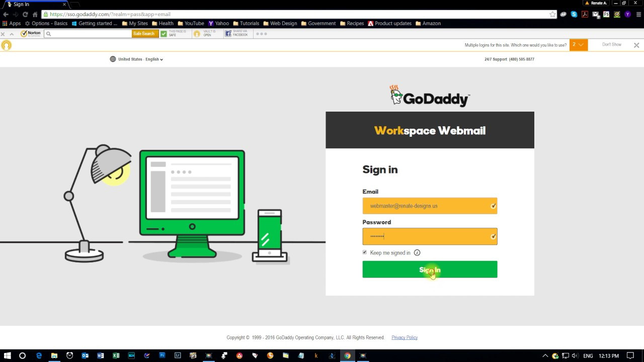This screenshot has height=362, width=644.
Task: Click the Adobe Acrobat extension icon
Action: (585, 14)
